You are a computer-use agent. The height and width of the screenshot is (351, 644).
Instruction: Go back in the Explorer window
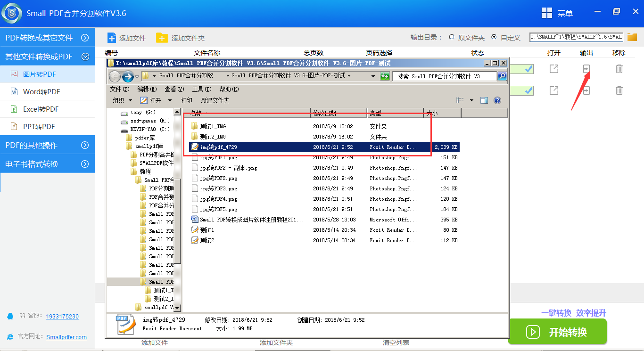click(115, 76)
